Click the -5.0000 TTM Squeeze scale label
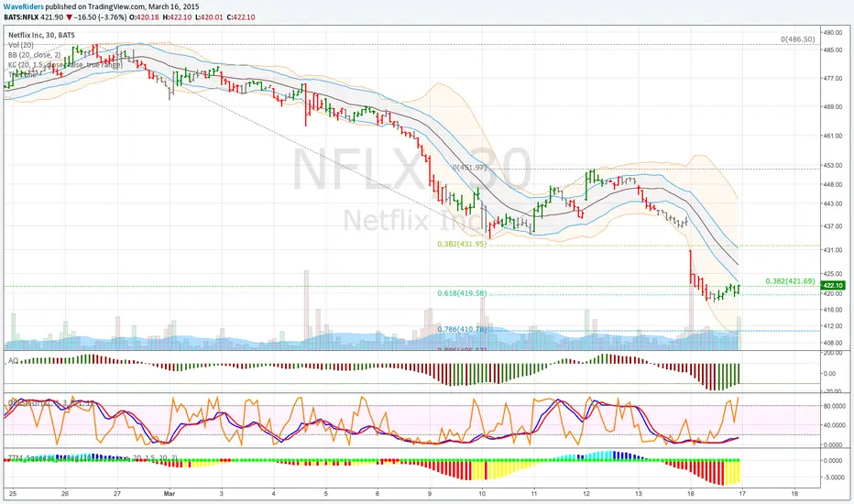854x504 pixels. point(833,477)
